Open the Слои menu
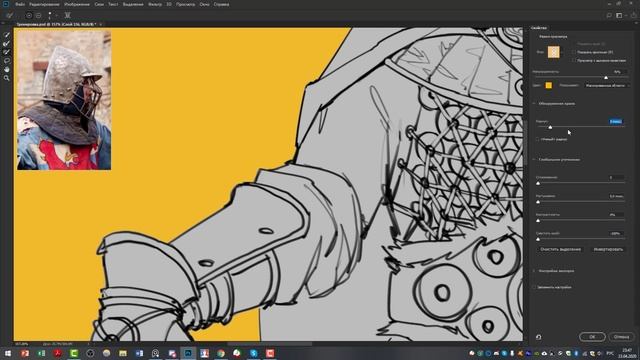 99,4
